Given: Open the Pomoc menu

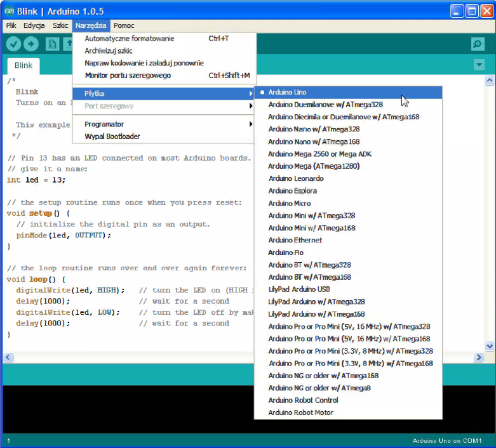Looking at the screenshot, I should [124, 25].
